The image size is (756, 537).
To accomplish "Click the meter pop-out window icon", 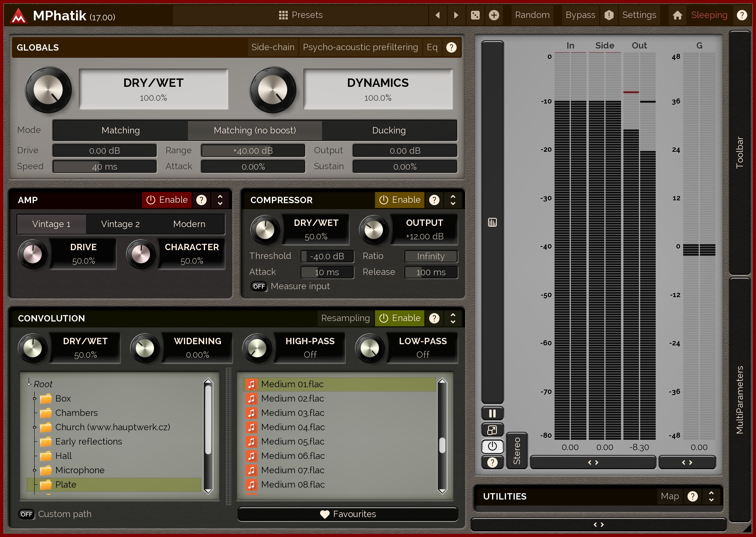I will 492,430.
